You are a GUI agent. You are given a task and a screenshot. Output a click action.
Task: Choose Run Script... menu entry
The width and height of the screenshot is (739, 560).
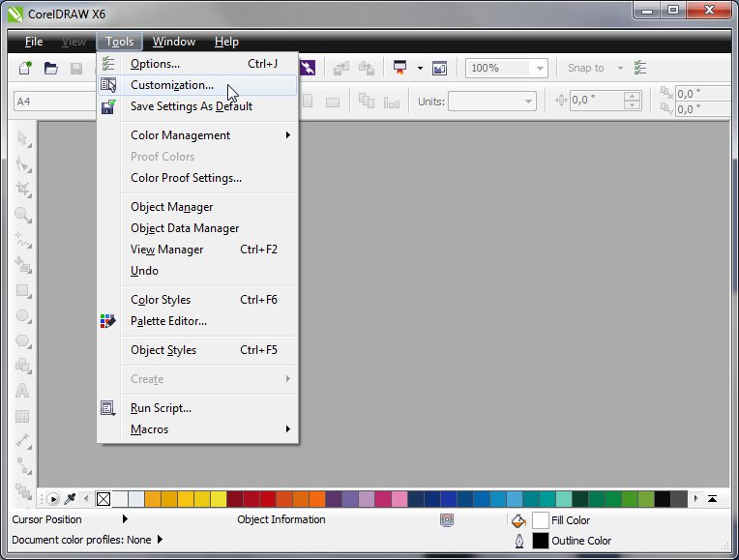pyautogui.click(x=197, y=408)
